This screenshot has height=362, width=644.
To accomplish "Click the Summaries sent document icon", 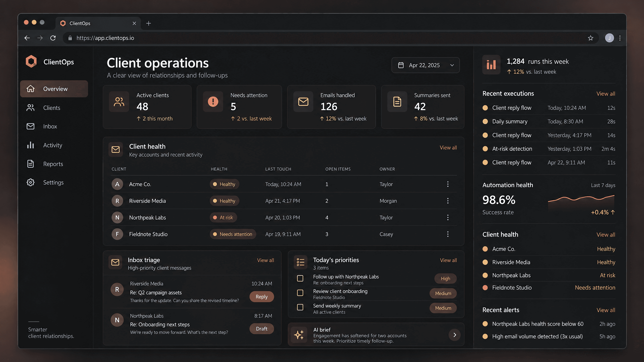I will 397,102.
